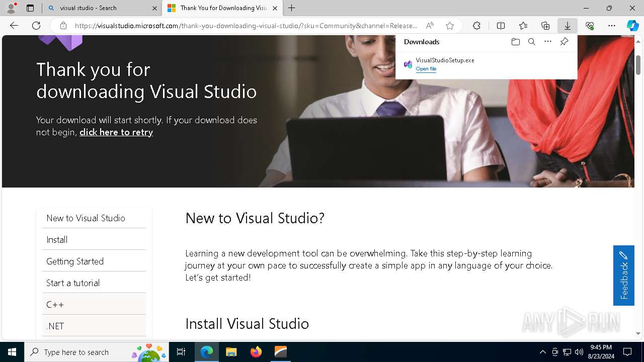Select Start a tutorial sidebar item

click(x=94, y=283)
